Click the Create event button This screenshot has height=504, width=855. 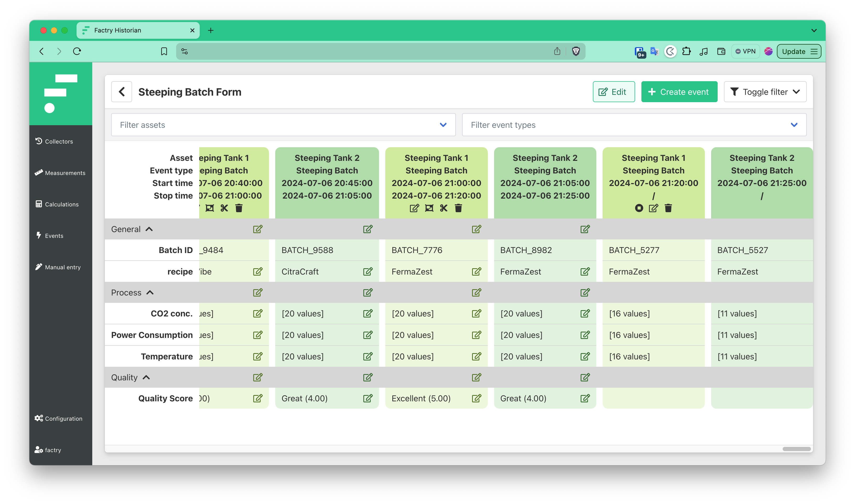[679, 92]
